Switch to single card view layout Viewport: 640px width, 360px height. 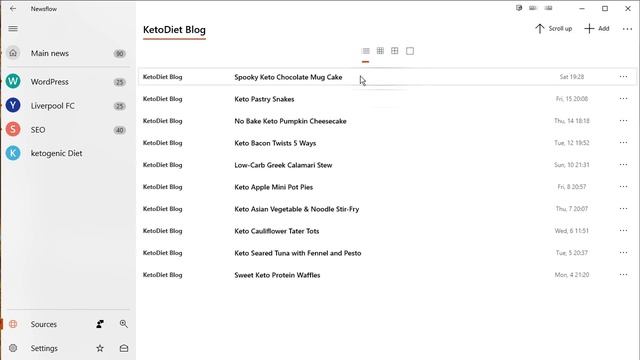(410, 51)
